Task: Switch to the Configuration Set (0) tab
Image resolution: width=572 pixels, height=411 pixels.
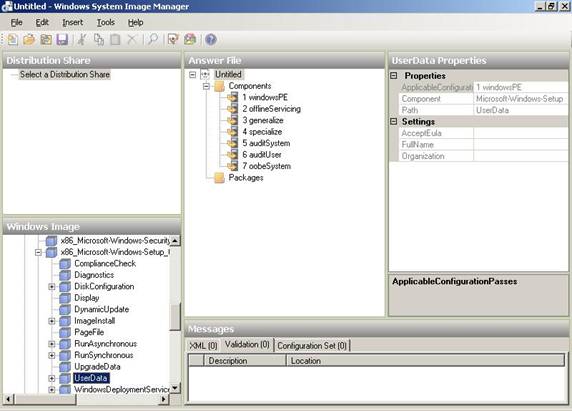Action: (x=312, y=345)
